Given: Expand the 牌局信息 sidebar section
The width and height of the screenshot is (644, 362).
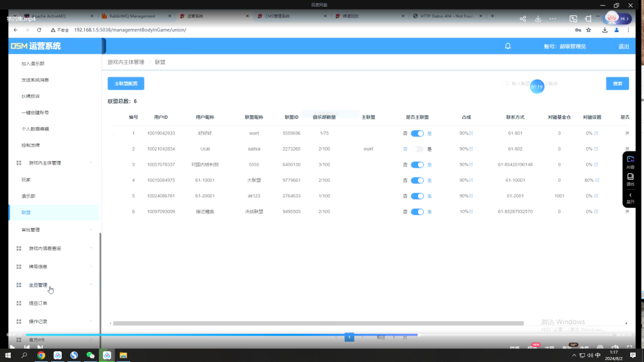Looking at the screenshot, I should pos(92,266).
